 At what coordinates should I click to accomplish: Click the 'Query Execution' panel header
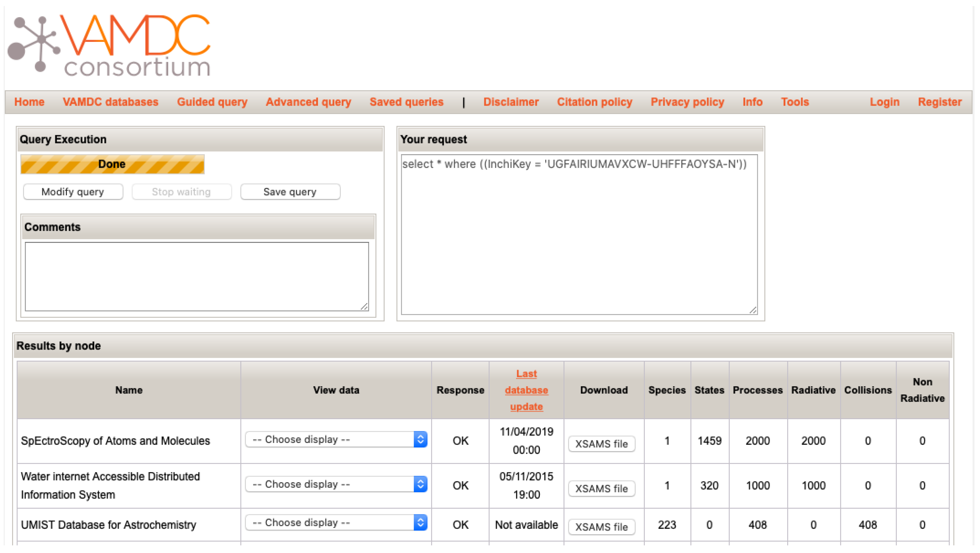pyautogui.click(x=200, y=139)
